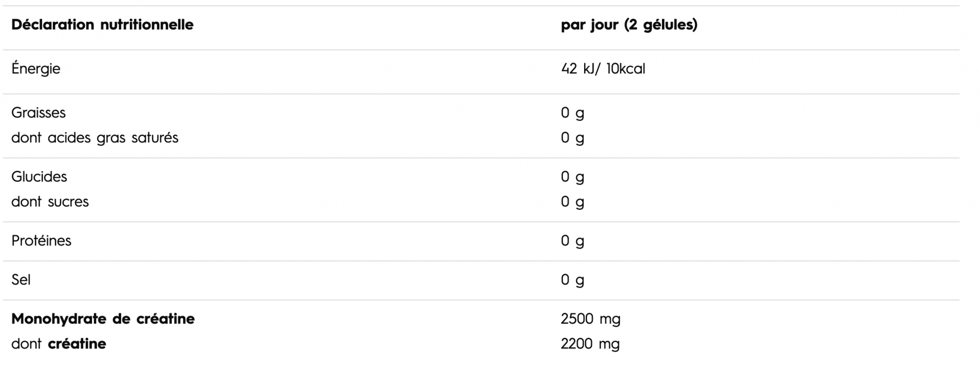Click the 2500 mg value
This screenshot has height=369, width=980.
tap(590, 320)
